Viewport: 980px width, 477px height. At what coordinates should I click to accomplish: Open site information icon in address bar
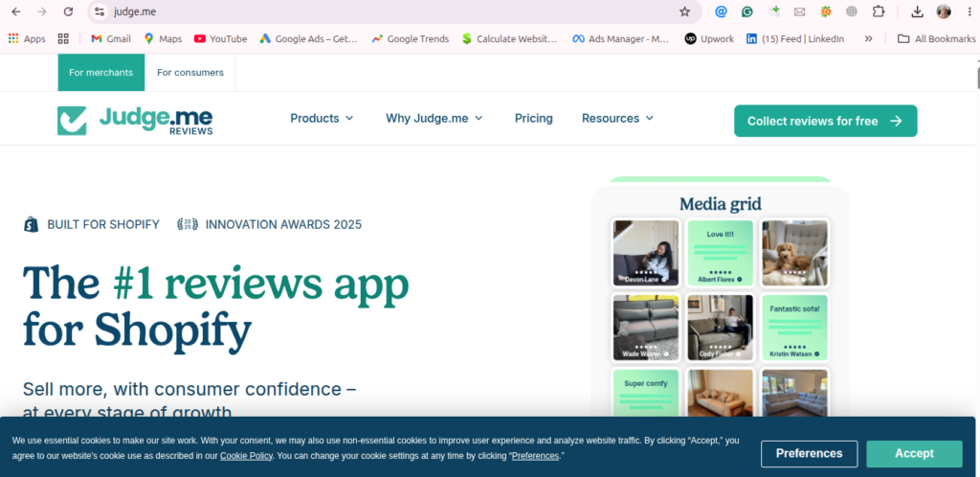pos(100,11)
